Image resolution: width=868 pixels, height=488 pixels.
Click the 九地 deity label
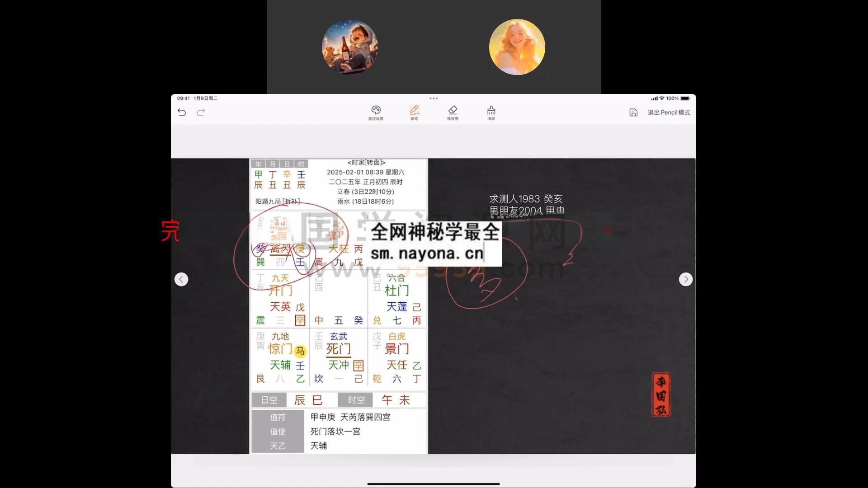(280, 336)
